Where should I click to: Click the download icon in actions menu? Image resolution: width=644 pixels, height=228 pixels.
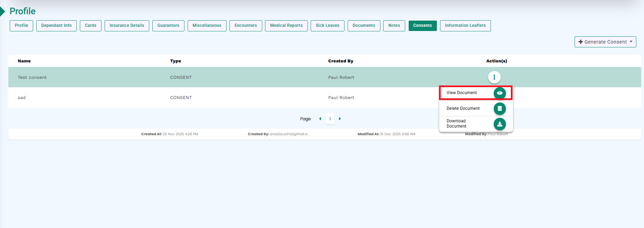point(499,124)
